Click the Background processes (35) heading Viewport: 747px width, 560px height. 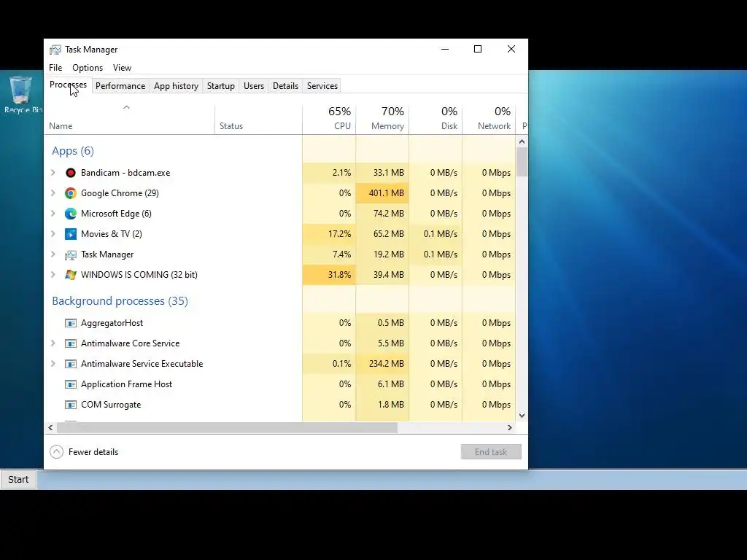pos(120,301)
